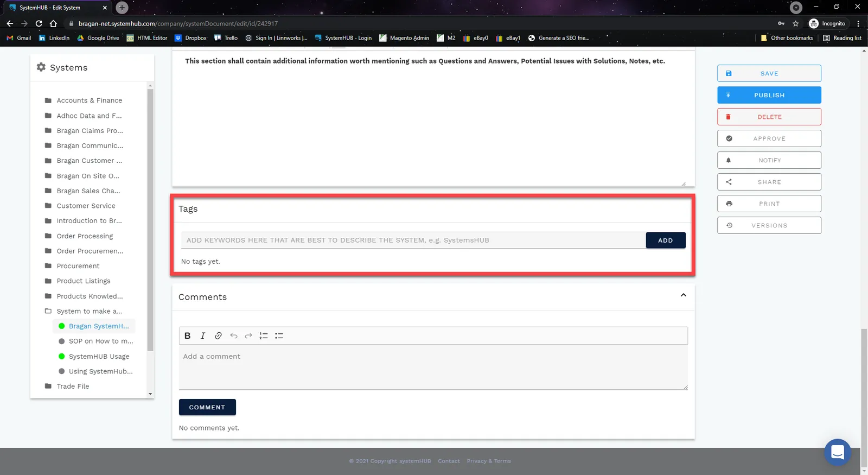Viewport: 868px width, 475px height.
Task: Expand the Procurement folder
Action: 73,266
